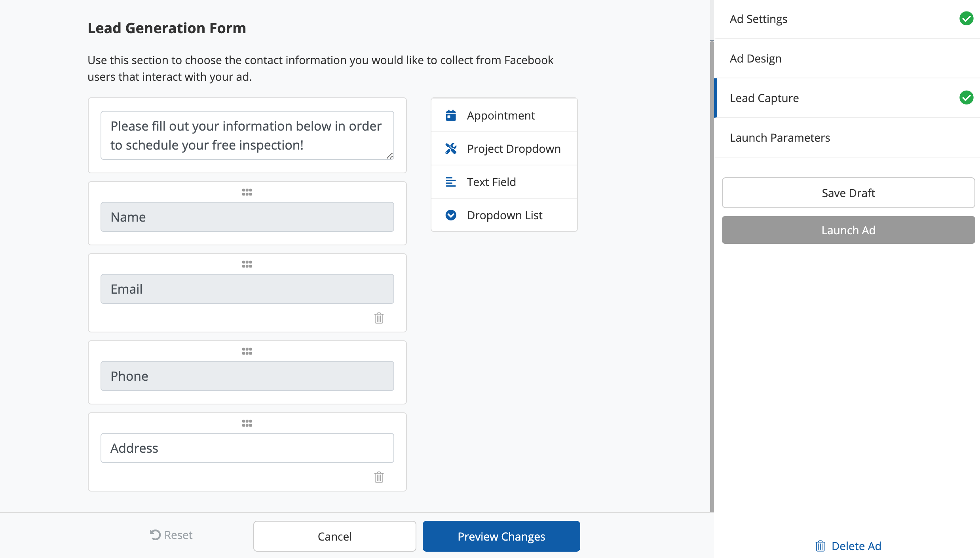Open the Ad Settings step

click(x=758, y=19)
